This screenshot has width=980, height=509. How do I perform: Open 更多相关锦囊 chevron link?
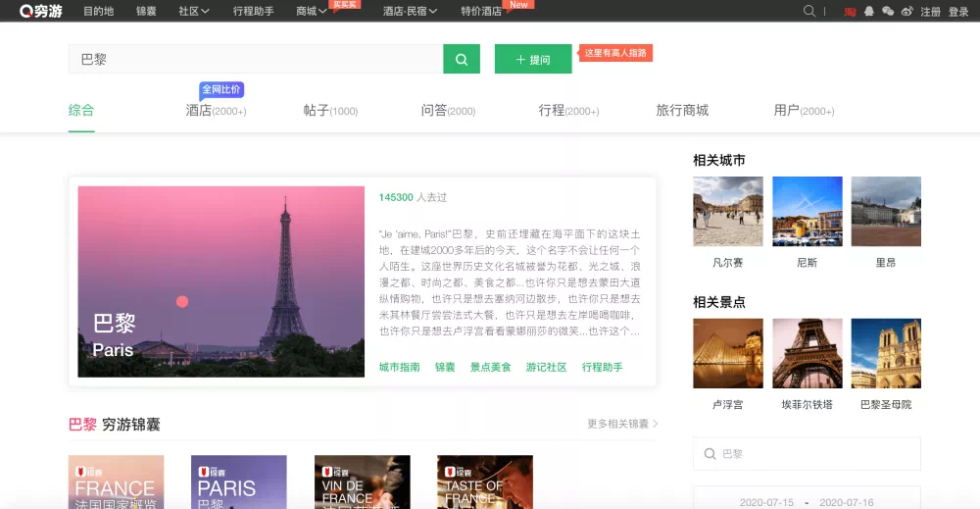pyautogui.click(x=622, y=424)
